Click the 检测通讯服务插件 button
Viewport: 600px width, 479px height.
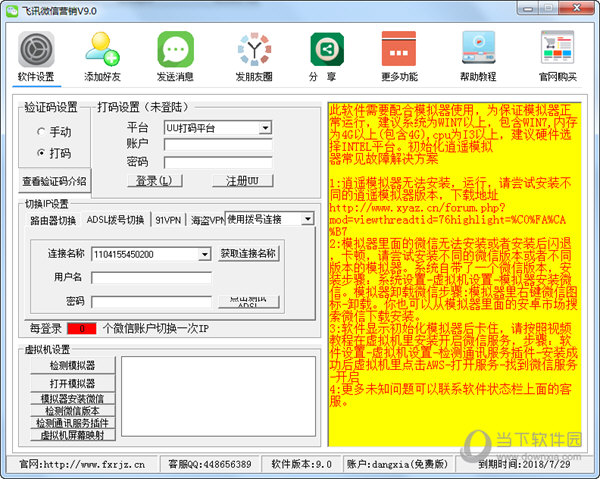pyautogui.click(x=72, y=423)
